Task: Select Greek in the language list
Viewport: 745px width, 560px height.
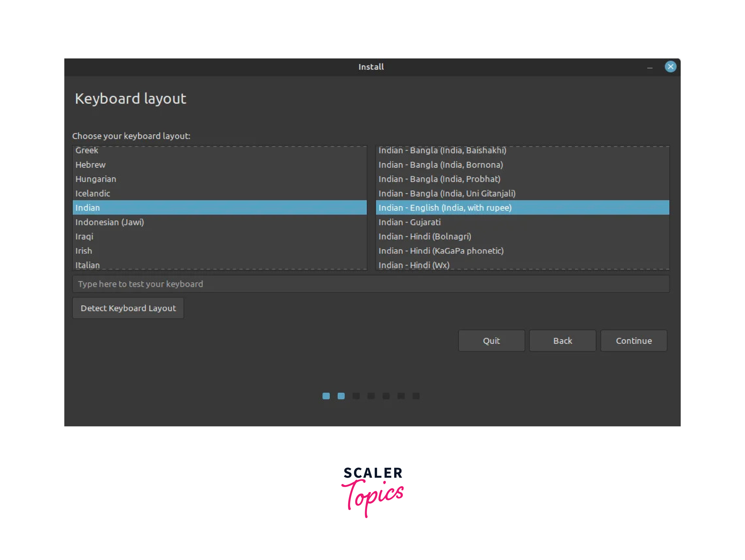Action: click(x=87, y=151)
